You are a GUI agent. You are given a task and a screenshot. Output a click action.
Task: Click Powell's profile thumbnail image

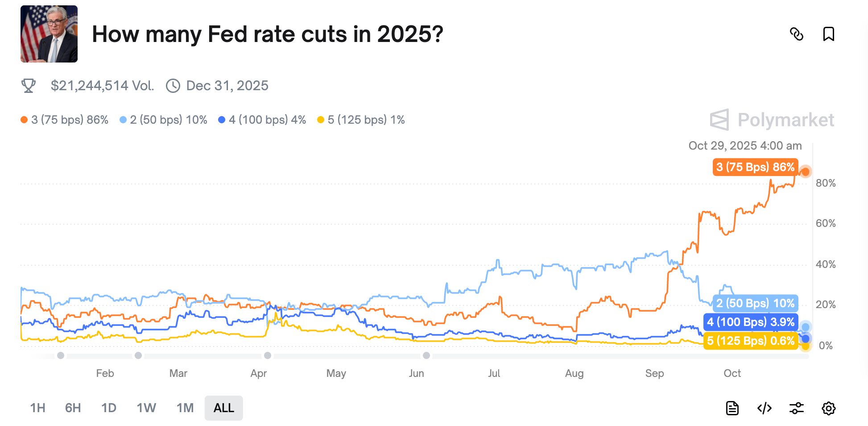[x=49, y=34]
